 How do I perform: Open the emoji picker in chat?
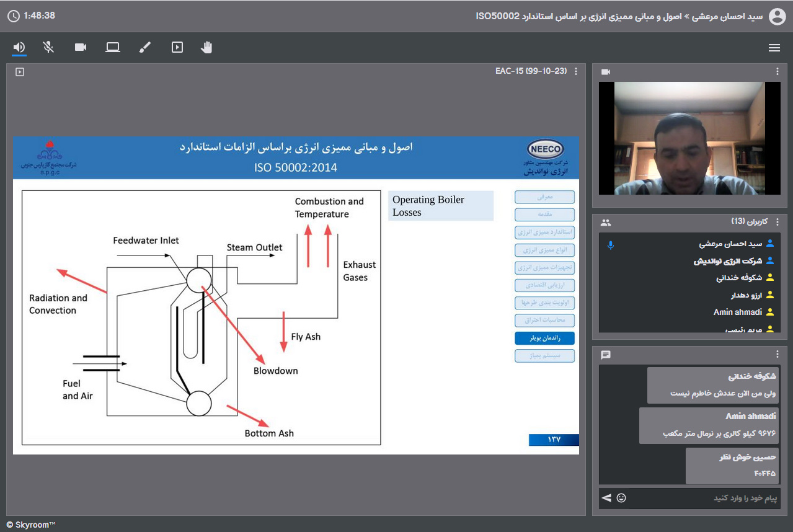[x=621, y=498]
